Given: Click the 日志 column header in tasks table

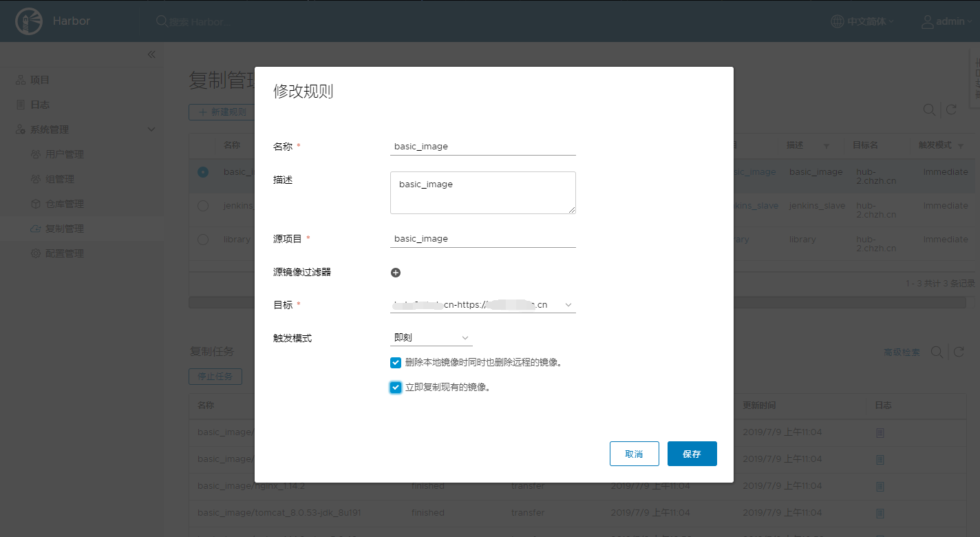Looking at the screenshot, I should click(883, 406).
